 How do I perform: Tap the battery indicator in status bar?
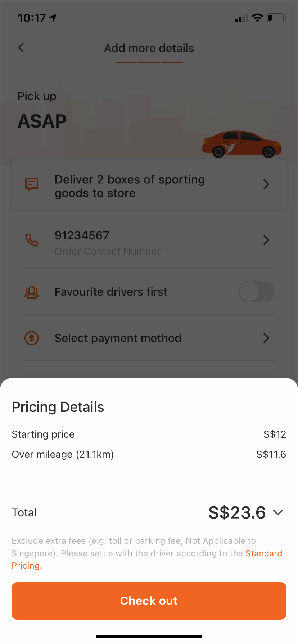coord(276,18)
